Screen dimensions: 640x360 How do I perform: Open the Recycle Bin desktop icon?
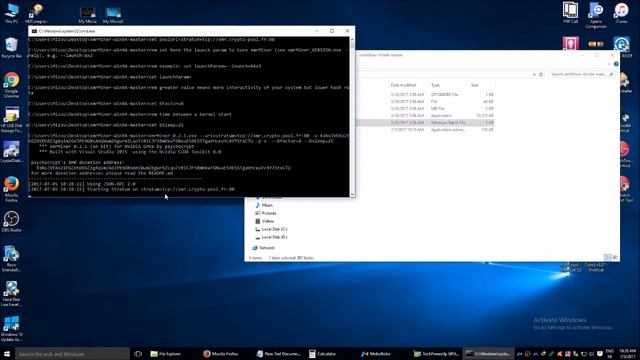[x=11, y=47]
